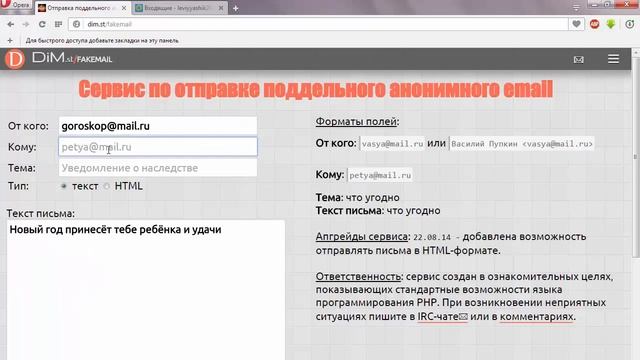
Task: Go forward to next page
Action: [26, 24]
